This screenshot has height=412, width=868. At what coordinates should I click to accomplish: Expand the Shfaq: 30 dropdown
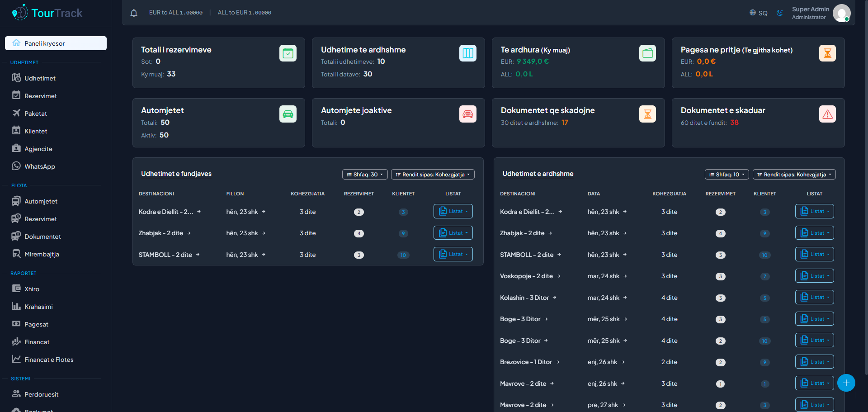pyautogui.click(x=364, y=175)
